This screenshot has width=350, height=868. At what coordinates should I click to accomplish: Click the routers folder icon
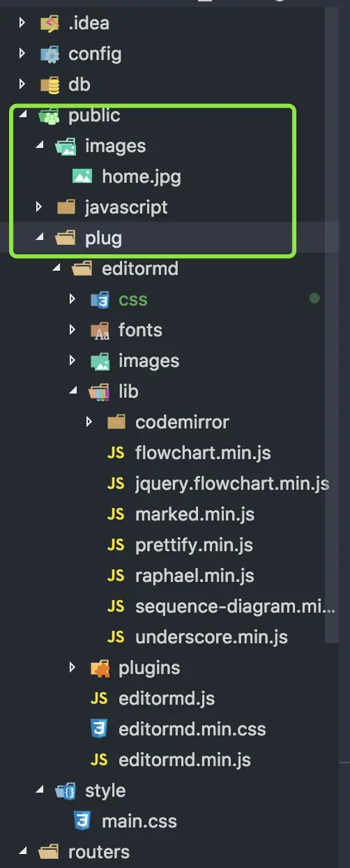50,853
